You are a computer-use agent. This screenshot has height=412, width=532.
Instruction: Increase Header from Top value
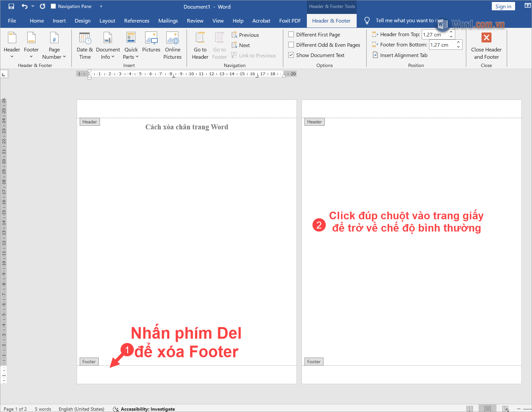click(451, 32)
